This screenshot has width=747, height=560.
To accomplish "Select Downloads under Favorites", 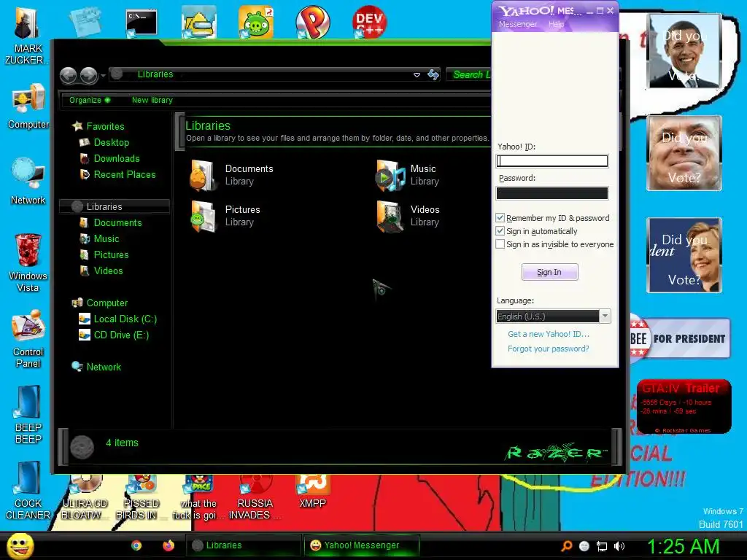I will point(117,158).
